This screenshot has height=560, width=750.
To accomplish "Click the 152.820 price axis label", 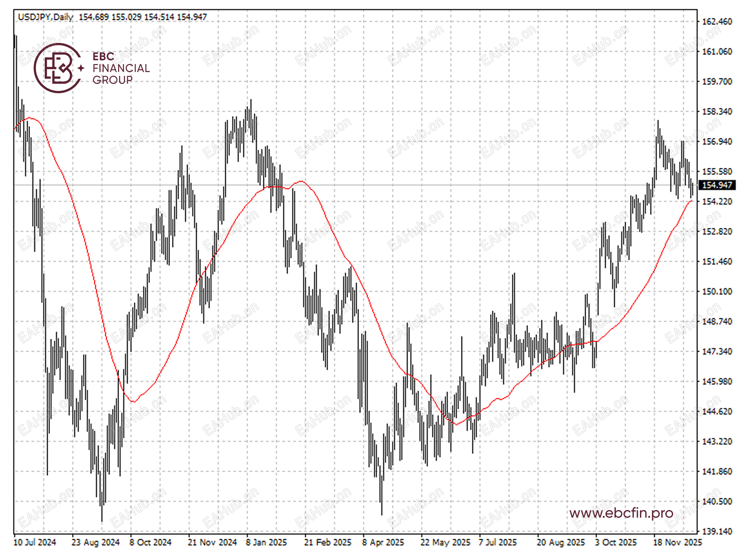I will (717, 231).
